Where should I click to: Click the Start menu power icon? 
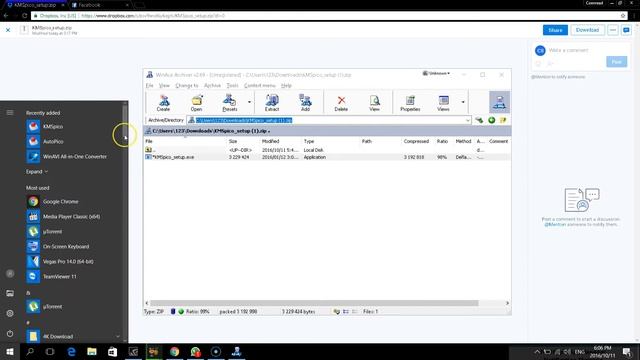coord(10,333)
